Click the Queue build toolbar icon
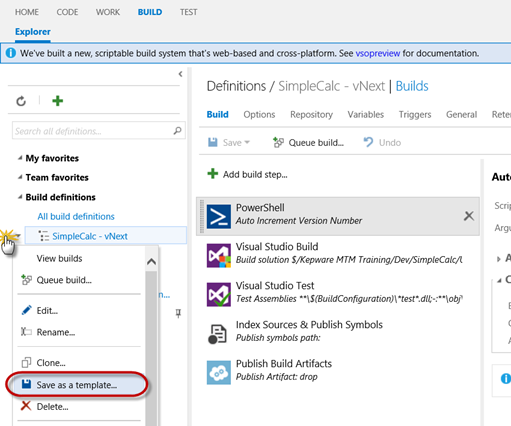 tap(278, 142)
